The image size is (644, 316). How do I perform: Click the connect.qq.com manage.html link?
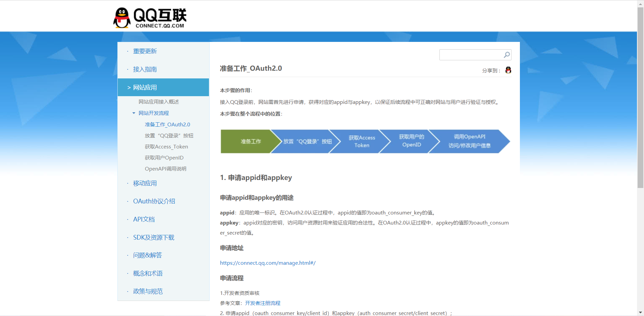268,263
